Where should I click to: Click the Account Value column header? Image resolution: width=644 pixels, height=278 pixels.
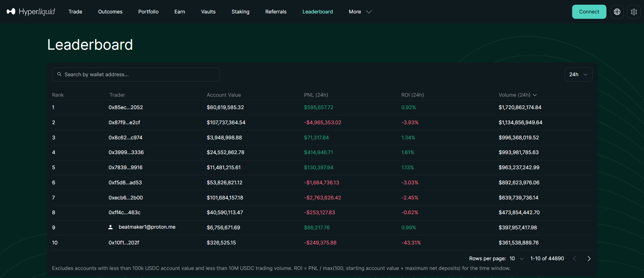pyautogui.click(x=224, y=95)
